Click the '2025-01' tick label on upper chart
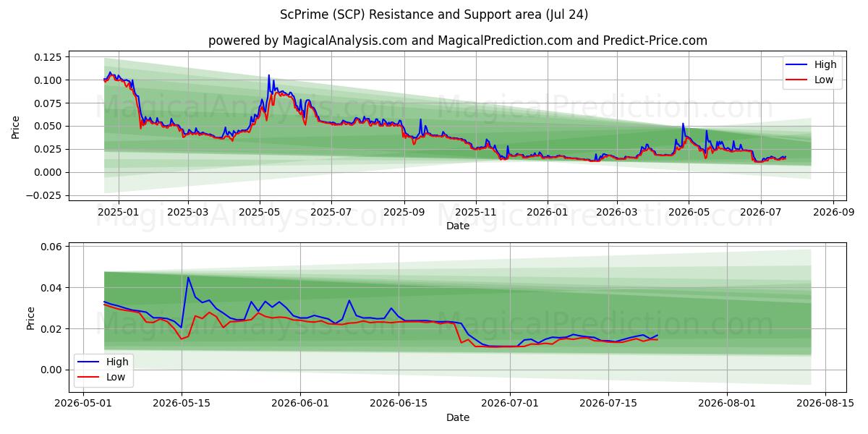868x434 pixels. pyautogui.click(x=117, y=213)
